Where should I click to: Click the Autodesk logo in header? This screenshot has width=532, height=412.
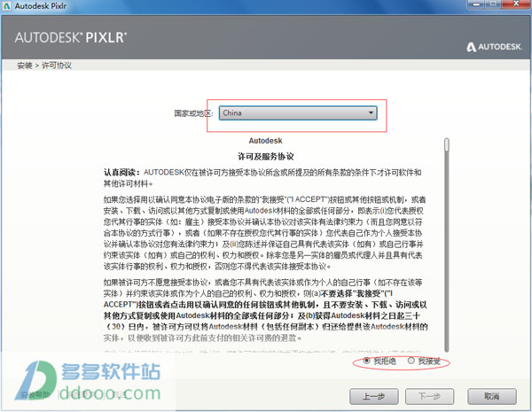pyautogui.click(x=494, y=47)
